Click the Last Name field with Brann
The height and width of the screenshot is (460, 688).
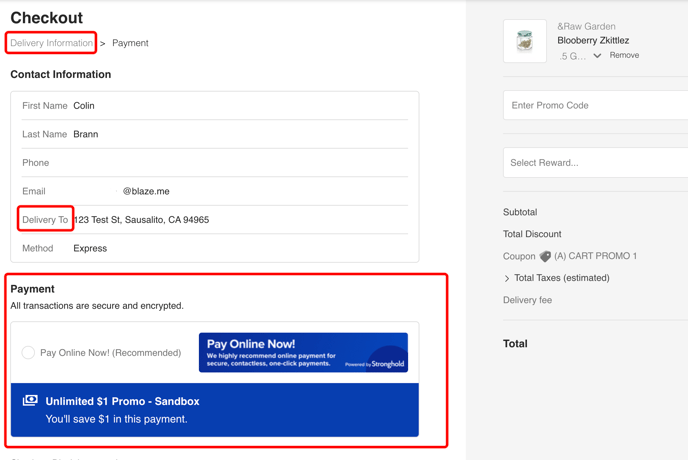click(215, 134)
